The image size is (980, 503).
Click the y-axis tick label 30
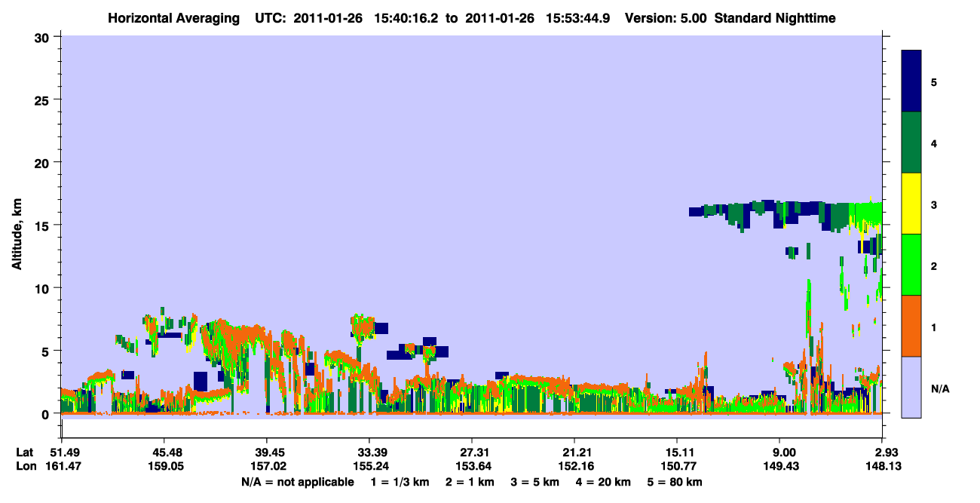44,37
